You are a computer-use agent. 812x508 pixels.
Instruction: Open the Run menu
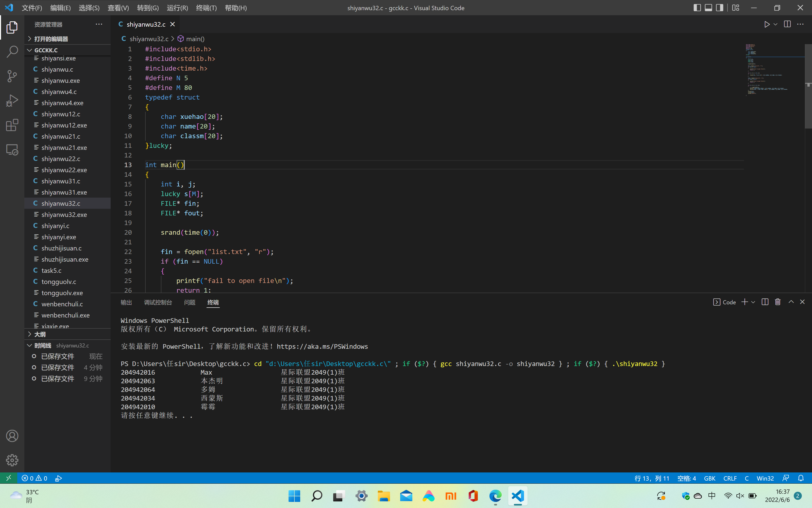[178, 8]
